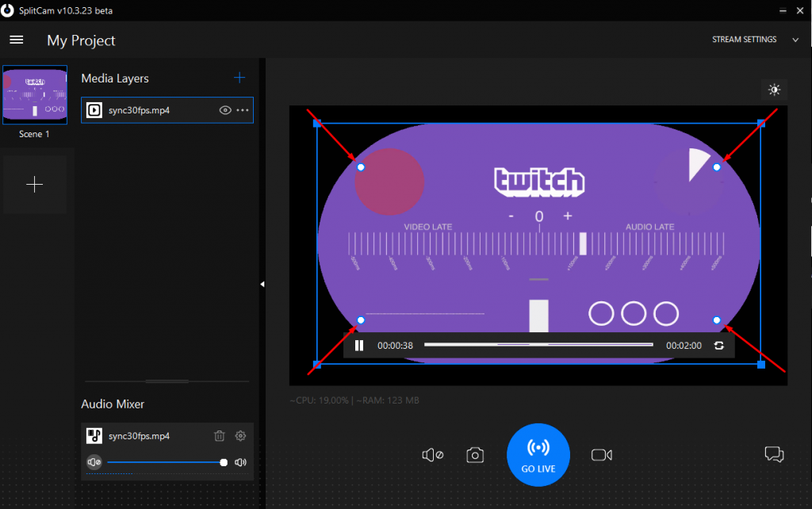The width and height of the screenshot is (812, 509).
Task: Click the audio file icon in the mixer
Action: click(94, 436)
